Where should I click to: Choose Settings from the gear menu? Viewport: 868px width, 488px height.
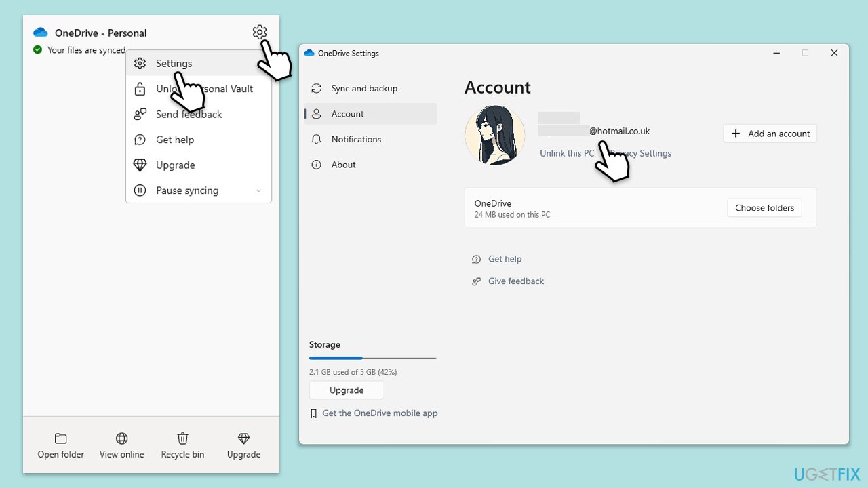click(199, 63)
